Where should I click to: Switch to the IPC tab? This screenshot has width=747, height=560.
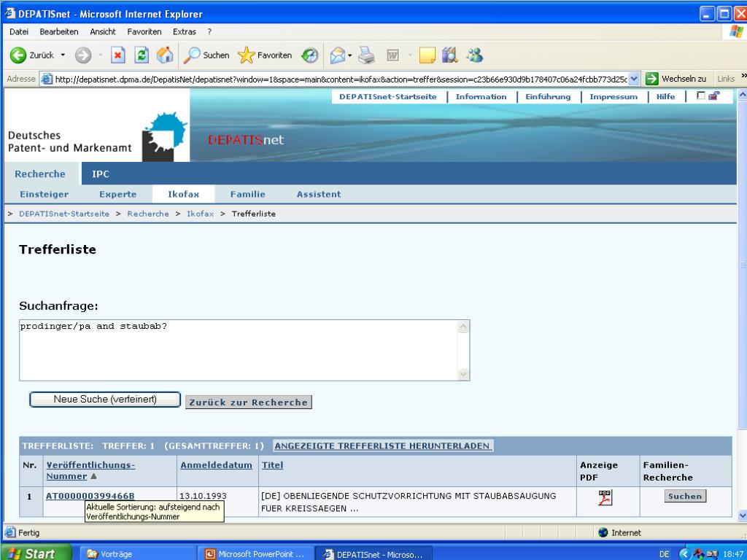click(101, 174)
